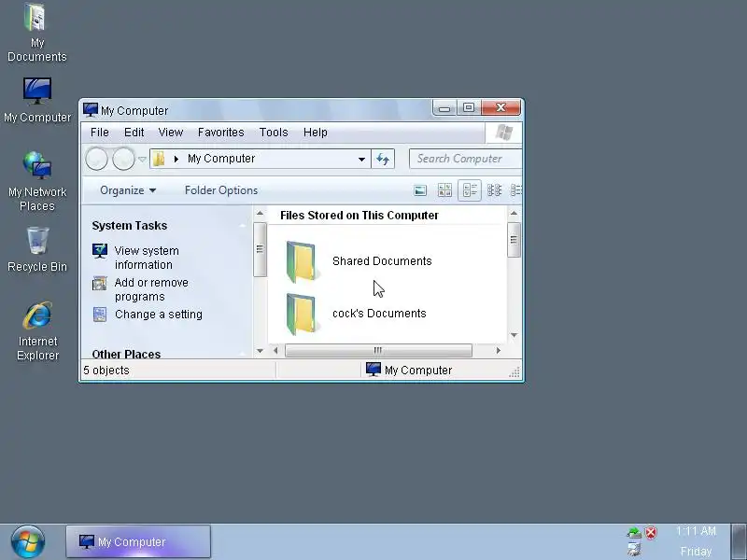This screenshot has height=560, width=747.
Task: Open the Help menu
Action: 315,133
